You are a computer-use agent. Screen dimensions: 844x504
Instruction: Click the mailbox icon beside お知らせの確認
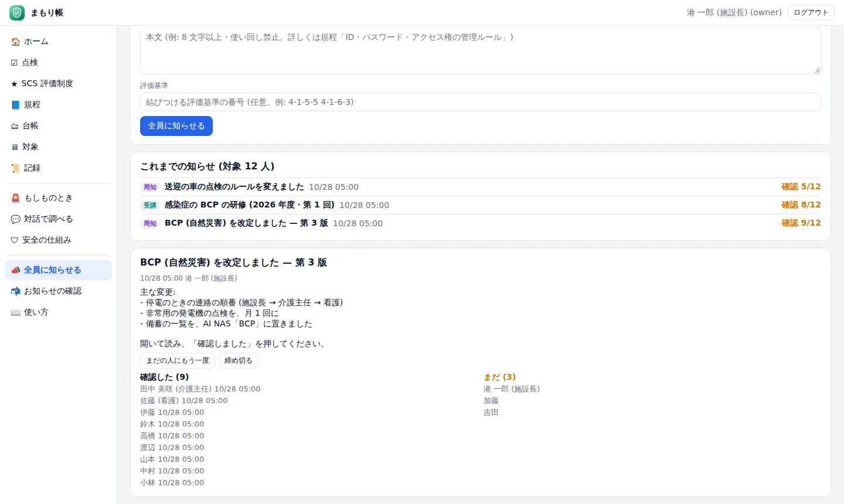click(15, 291)
